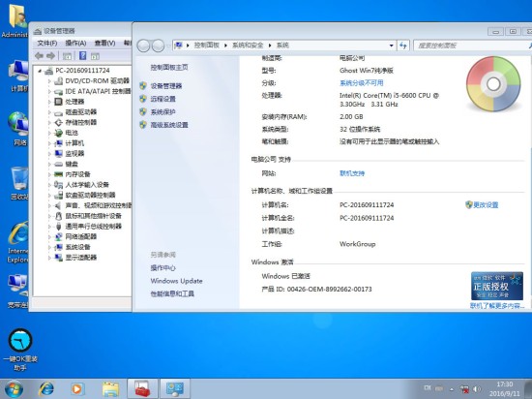Click the help icon in Device Manager toolbar
532x399 pixels.
click(x=82, y=56)
